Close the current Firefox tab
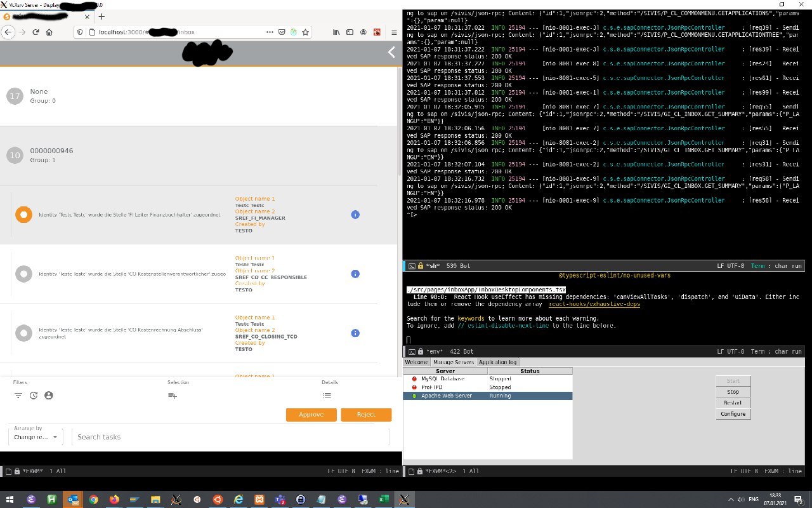 click(88, 17)
